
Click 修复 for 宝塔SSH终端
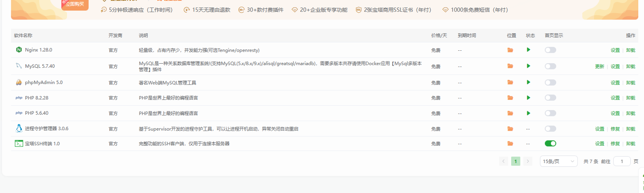coord(615,144)
